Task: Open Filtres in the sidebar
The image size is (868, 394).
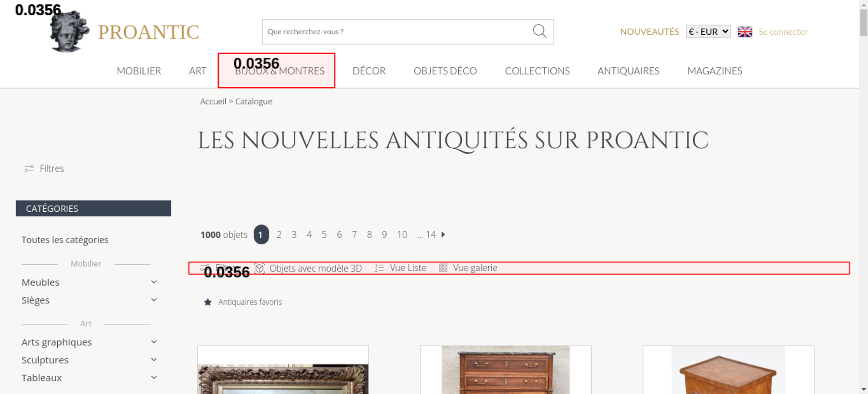Action: click(52, 168)
